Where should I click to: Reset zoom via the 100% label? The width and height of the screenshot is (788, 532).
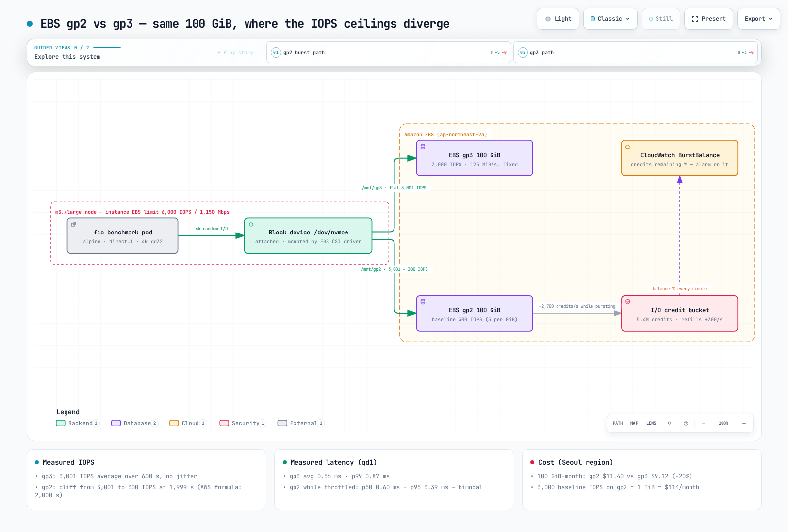723,423
